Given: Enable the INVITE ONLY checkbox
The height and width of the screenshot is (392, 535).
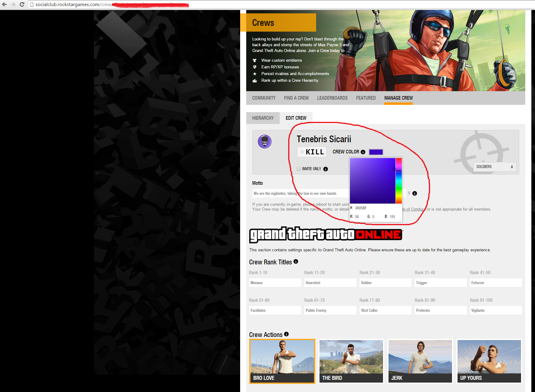Looking at the screenshot, I should (299, 169).
